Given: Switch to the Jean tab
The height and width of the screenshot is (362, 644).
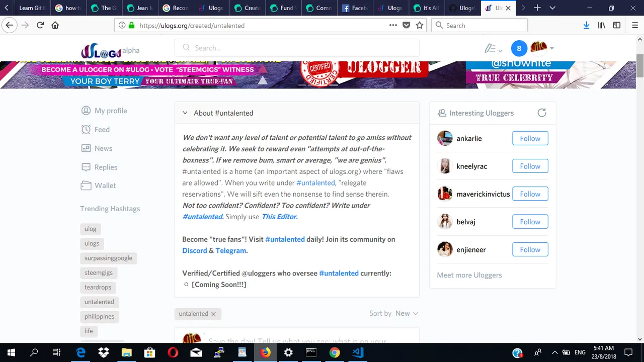Looking at the screenshot, I should [x=140, y=8].
